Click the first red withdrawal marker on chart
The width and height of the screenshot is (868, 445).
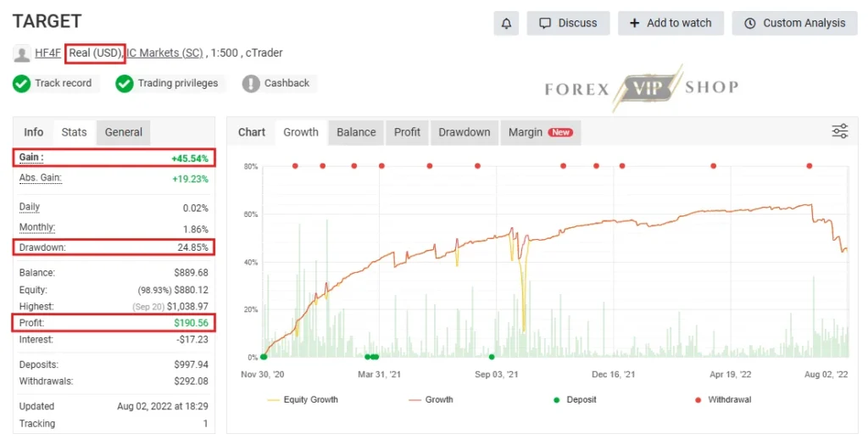pyautogui.click(x=295, y=166)
